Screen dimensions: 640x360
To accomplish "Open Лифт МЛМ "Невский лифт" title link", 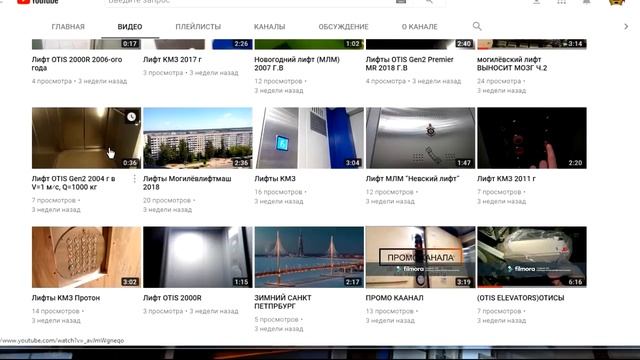I will [412, 179].
